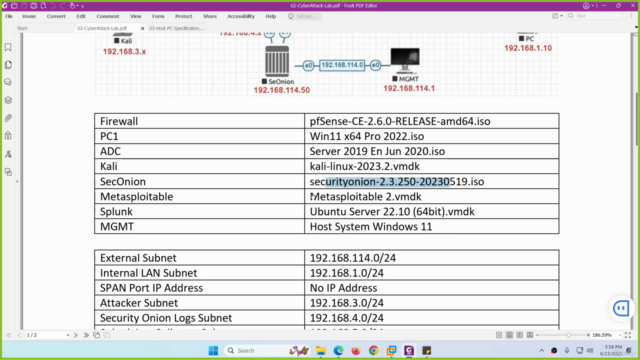Click the zoom out minus button

click(x=538, y=335)
